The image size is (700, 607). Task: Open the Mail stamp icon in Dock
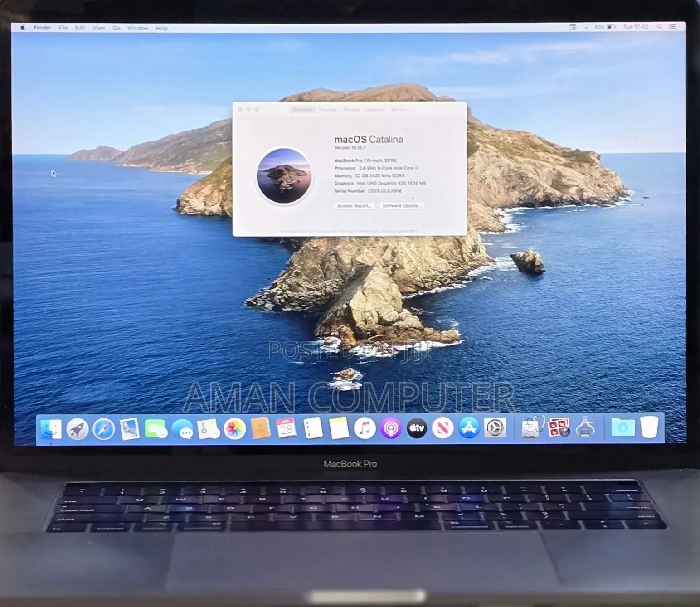130,429
